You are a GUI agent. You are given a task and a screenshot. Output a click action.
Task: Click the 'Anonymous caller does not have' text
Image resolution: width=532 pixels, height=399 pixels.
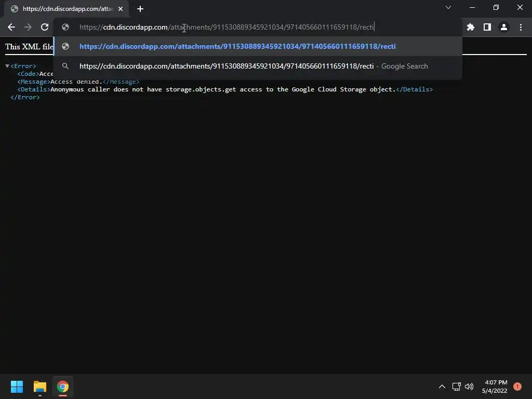[x=106, y=89]
